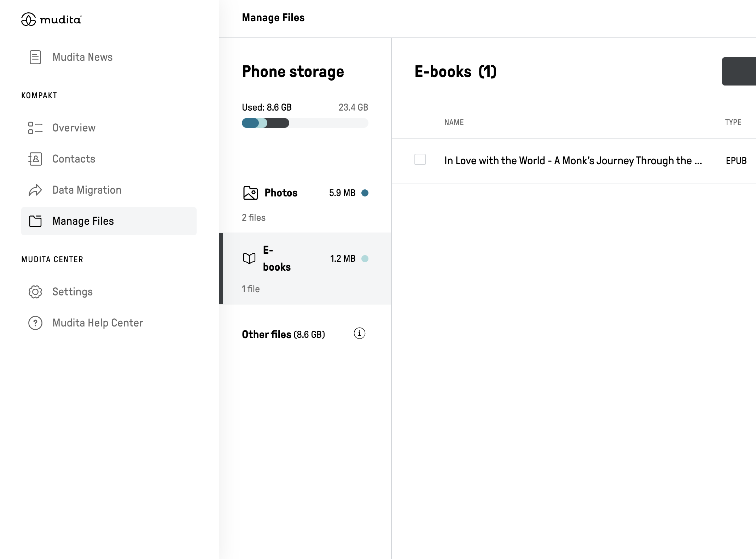Click the Other files info icon
Screen dimensions: 756x559
(360, 333)
